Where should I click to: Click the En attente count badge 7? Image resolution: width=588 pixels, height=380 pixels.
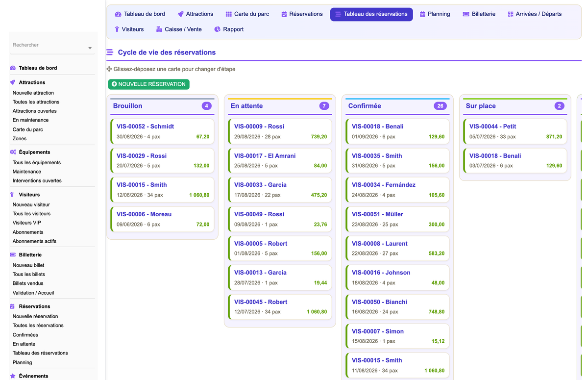tap(324, 106)
